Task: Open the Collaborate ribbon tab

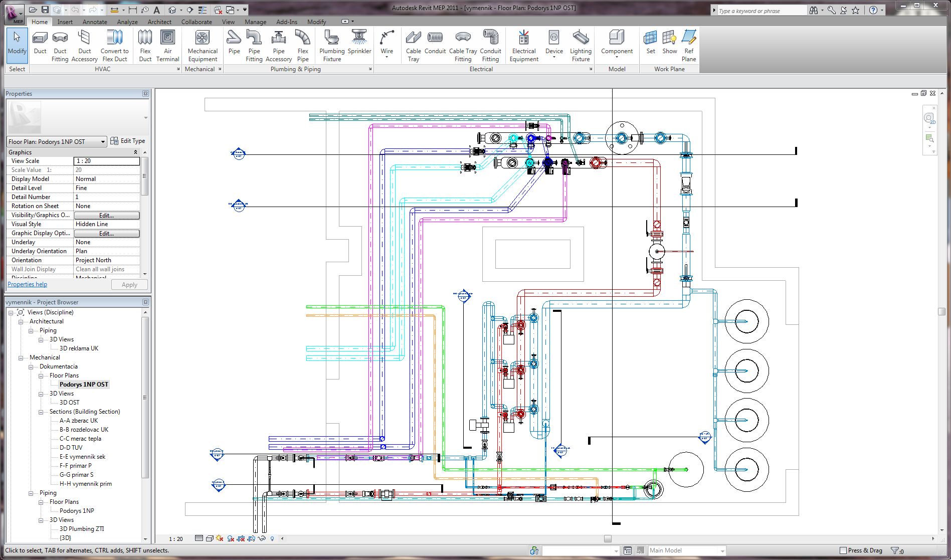Action: 197,22
